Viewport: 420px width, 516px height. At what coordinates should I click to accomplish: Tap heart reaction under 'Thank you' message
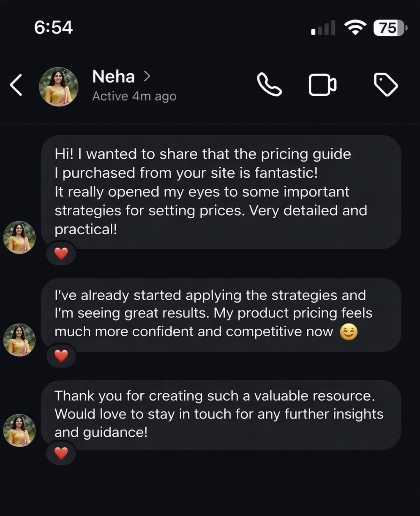click(x=61, y=453)
